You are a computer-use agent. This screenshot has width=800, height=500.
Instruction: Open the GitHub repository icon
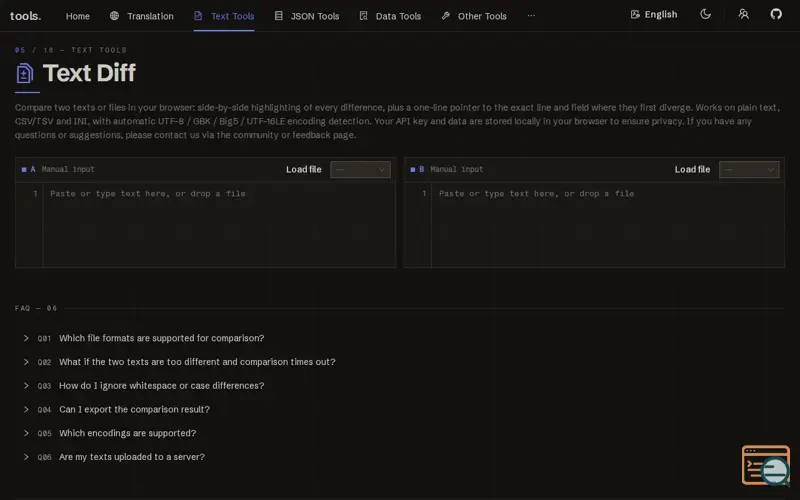(x=776, y=14)
